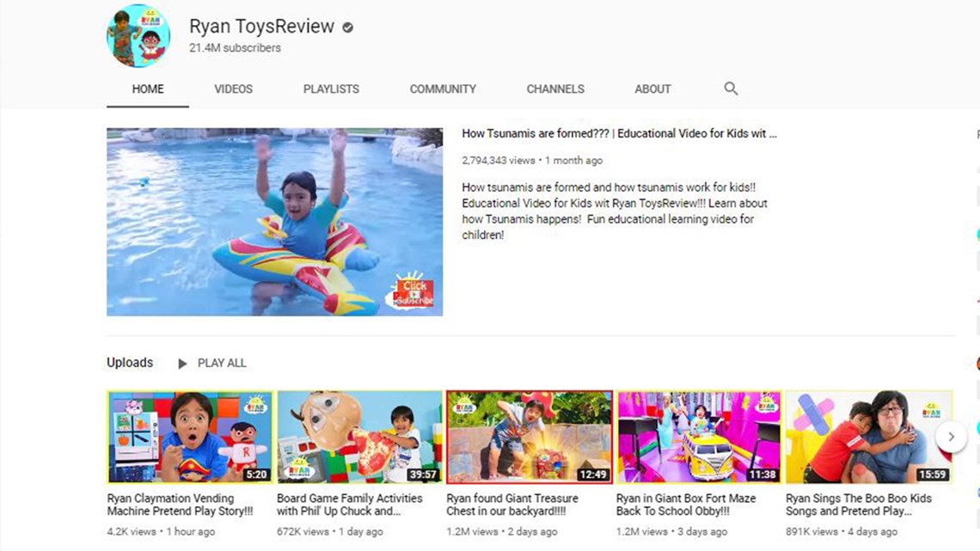
Task: Click the 39:57 duration badge
Action: [422, 474]
